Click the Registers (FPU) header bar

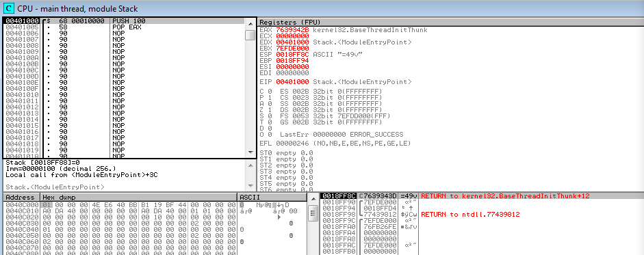click(450, 22)
